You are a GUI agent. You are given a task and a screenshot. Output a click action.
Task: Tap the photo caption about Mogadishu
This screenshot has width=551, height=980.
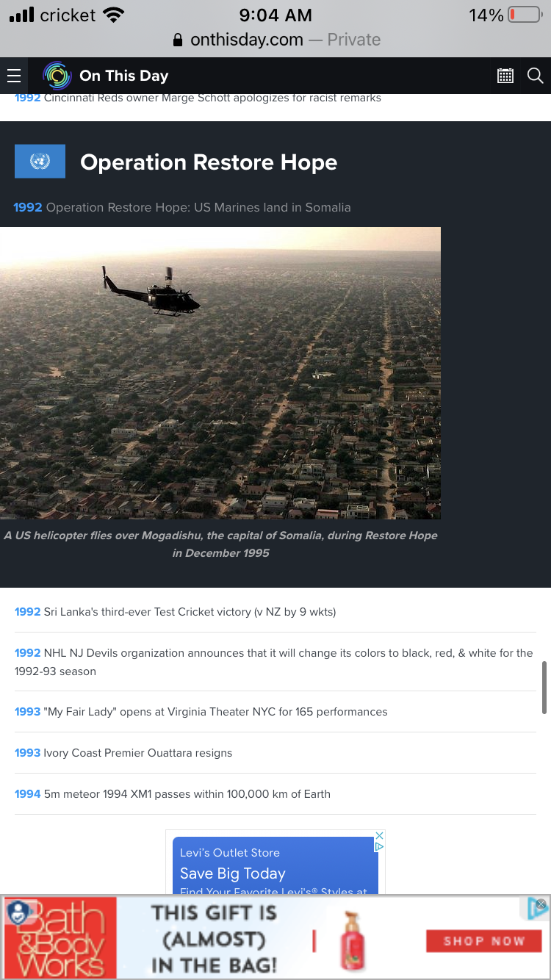pos(220,544)
